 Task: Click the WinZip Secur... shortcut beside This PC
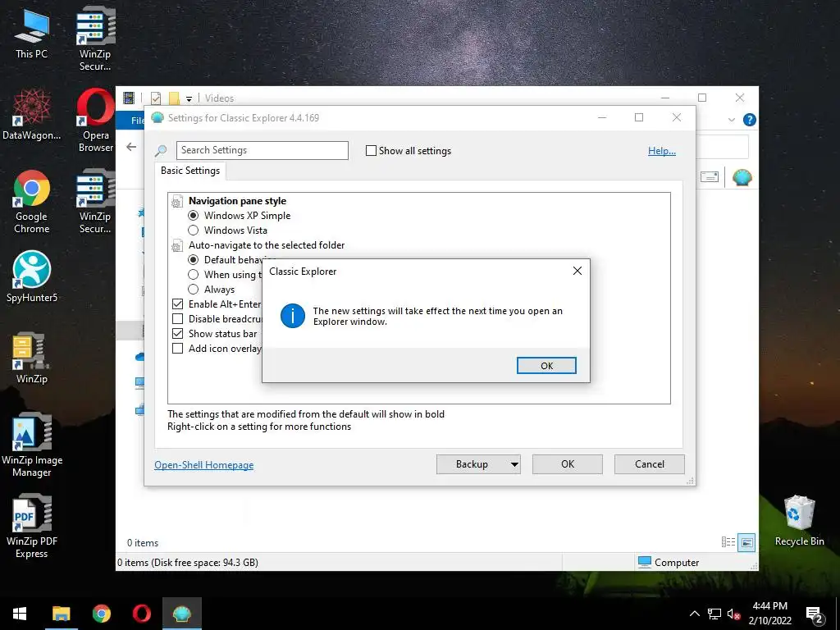95,39
